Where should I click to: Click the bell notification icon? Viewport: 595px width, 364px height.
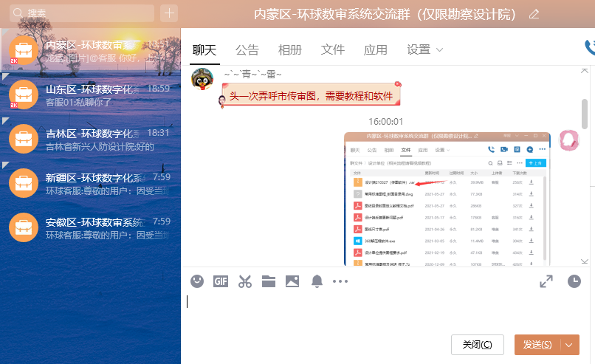[317, 281]
